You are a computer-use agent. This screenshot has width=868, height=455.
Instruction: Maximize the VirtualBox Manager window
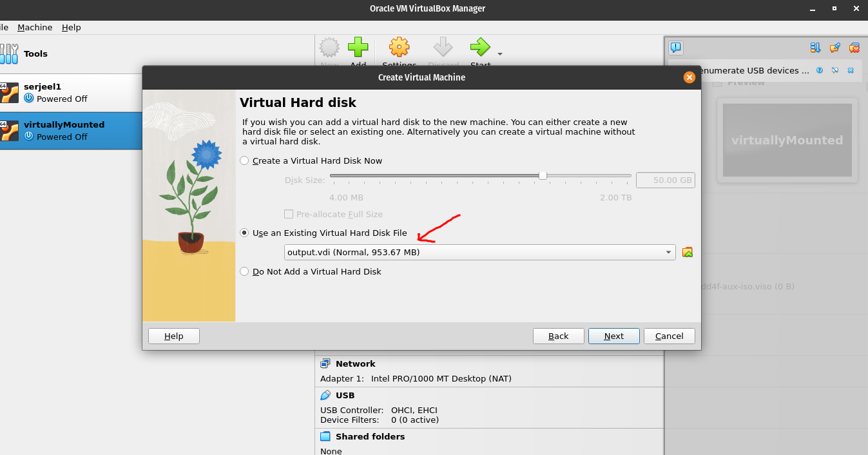(834, 8)
